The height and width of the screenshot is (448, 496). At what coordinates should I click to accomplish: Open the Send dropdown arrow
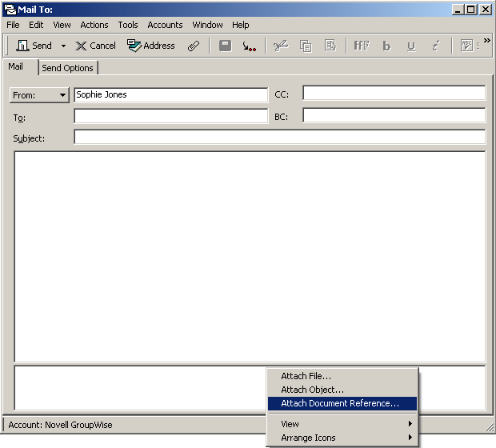point(63,46)
